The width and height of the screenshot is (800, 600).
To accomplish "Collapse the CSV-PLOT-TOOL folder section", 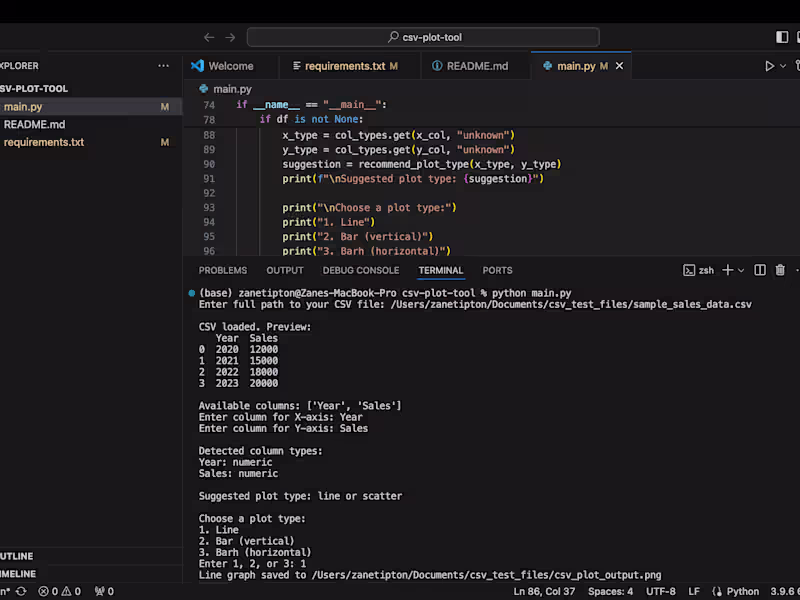I will click(34, 88).
